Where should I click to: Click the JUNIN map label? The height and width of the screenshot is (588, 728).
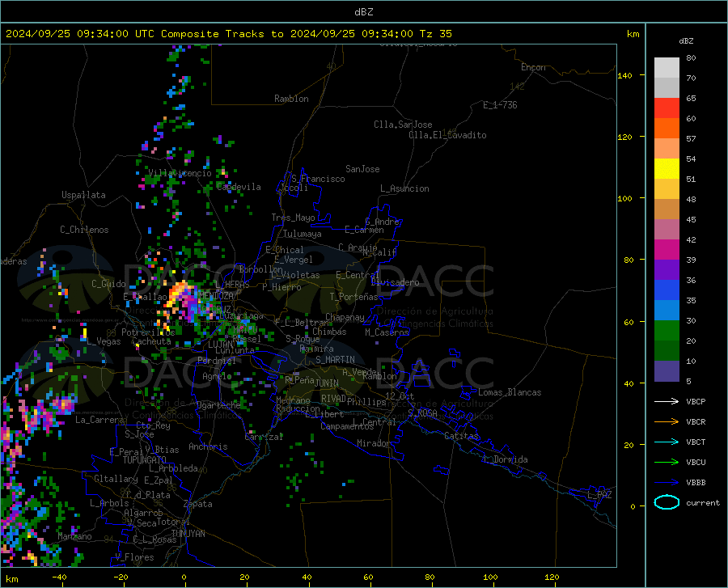click(327, 383)
